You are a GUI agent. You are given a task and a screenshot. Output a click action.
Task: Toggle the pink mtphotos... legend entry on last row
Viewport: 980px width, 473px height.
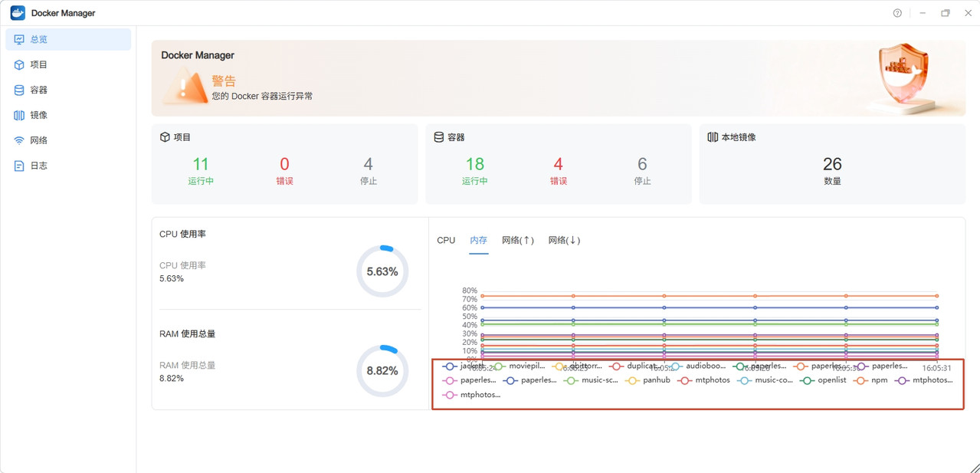pyautogui.click(x=471, y=395)
